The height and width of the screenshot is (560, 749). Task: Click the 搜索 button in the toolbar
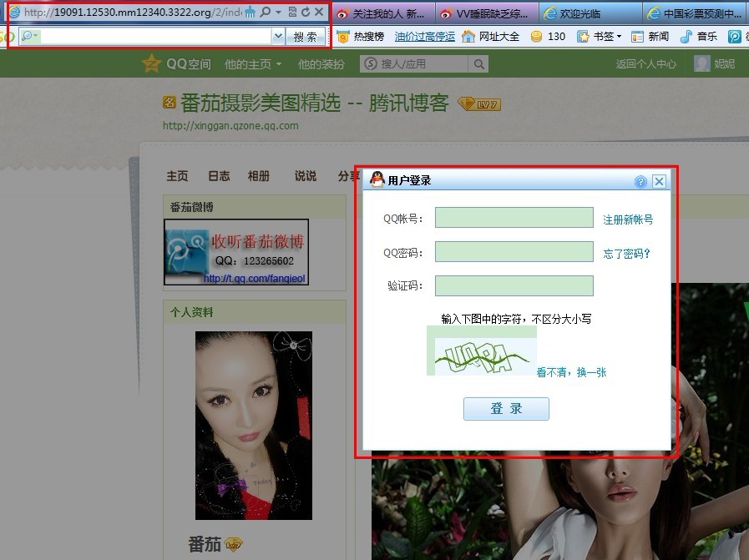coord(306,36)
